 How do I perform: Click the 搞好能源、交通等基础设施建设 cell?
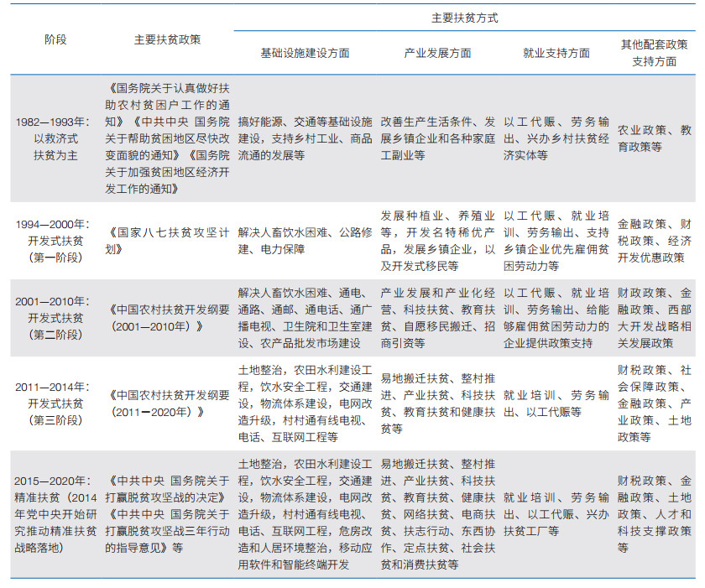305,138
